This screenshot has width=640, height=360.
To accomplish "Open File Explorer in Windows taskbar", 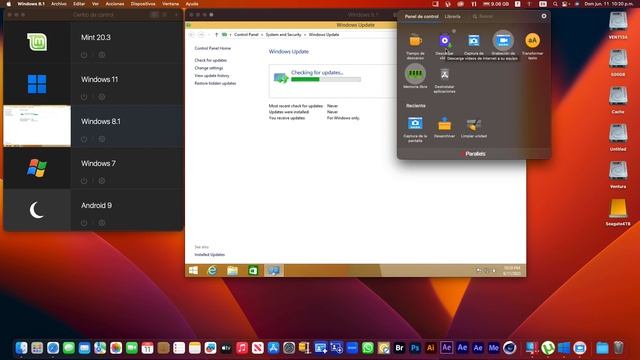I will 232,270.
